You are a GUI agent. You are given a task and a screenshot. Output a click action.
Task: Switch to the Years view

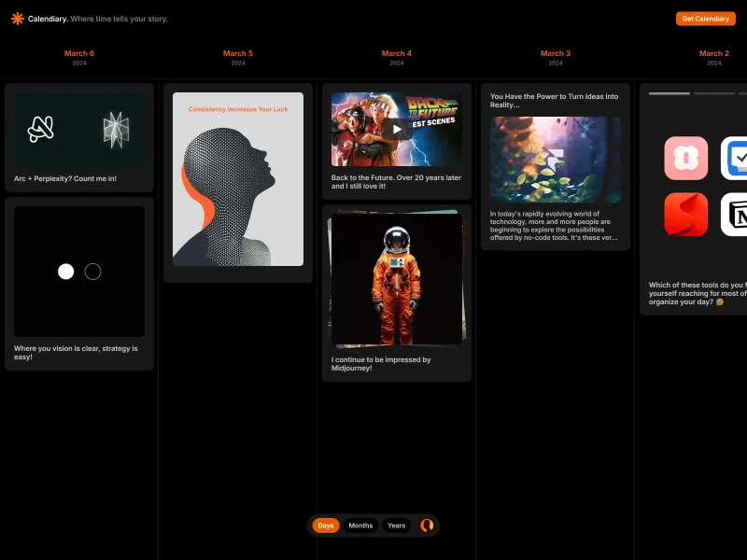coord(396,525)
